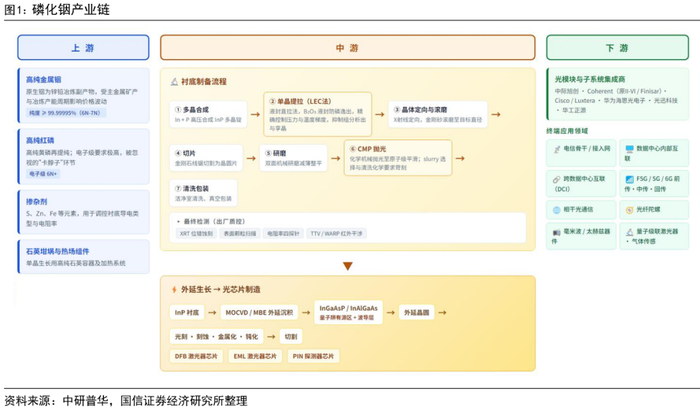Select the 下游 header box

(x=617, y=47)
